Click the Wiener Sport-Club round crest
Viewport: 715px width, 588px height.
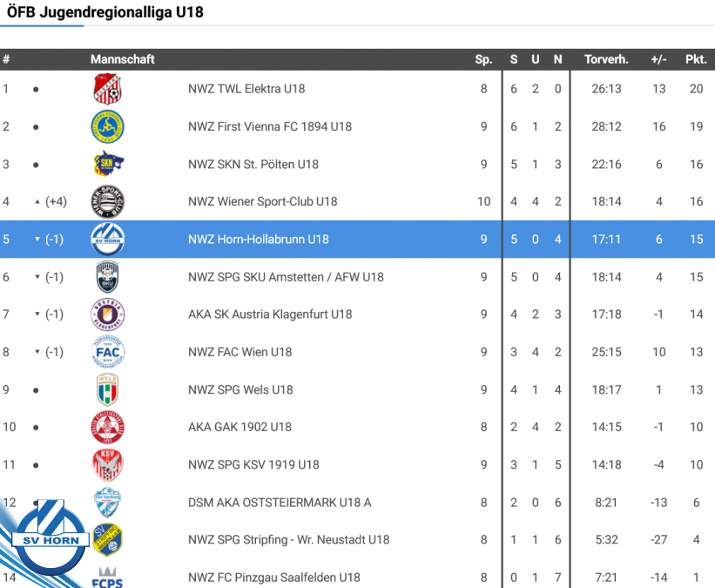pos(108,201)
